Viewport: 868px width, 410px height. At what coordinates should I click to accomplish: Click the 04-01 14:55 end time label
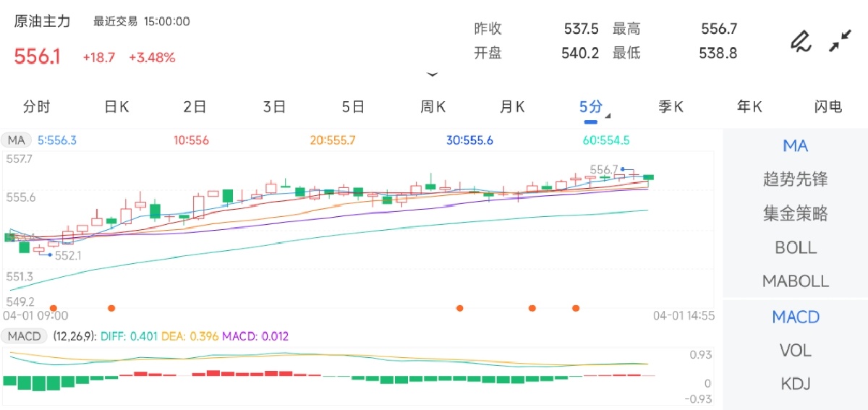coord(684,316)
